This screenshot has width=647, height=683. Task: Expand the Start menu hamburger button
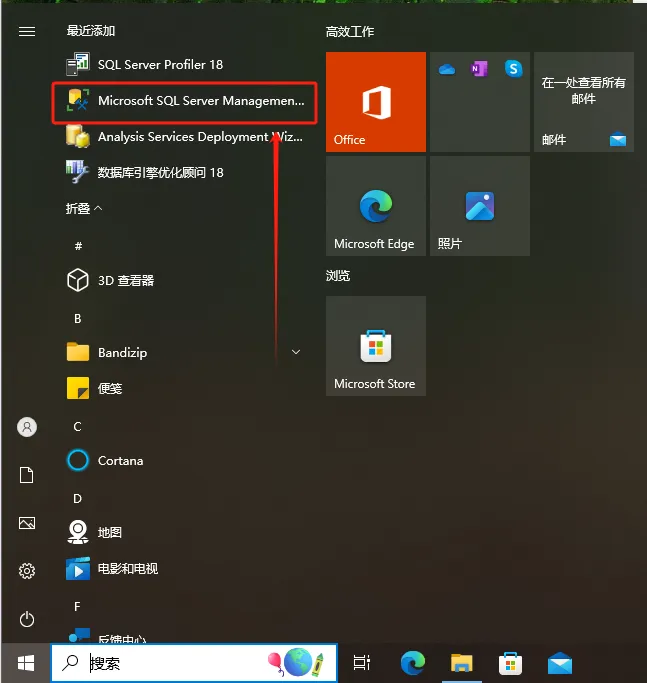click(27, 31)
